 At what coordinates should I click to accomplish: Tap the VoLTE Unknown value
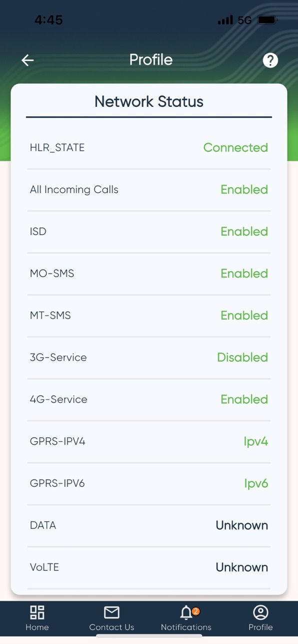coord(242,567)
